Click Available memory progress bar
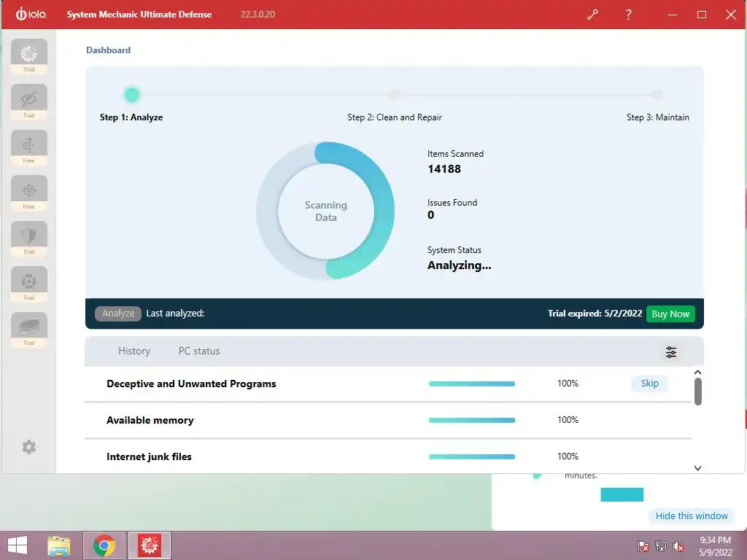Image resolution: width=747 pixels, height=560 pixels. click(472, 420)
